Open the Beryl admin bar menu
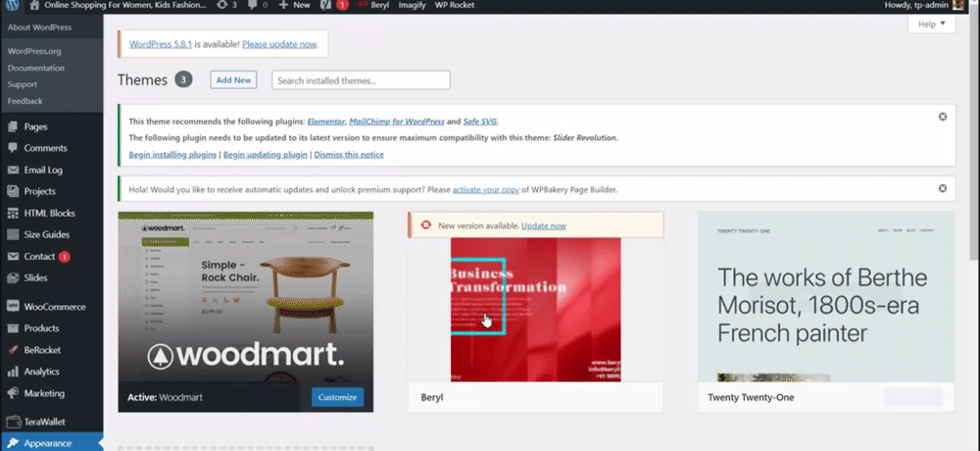The image size is (980, 451). point(372,5)
